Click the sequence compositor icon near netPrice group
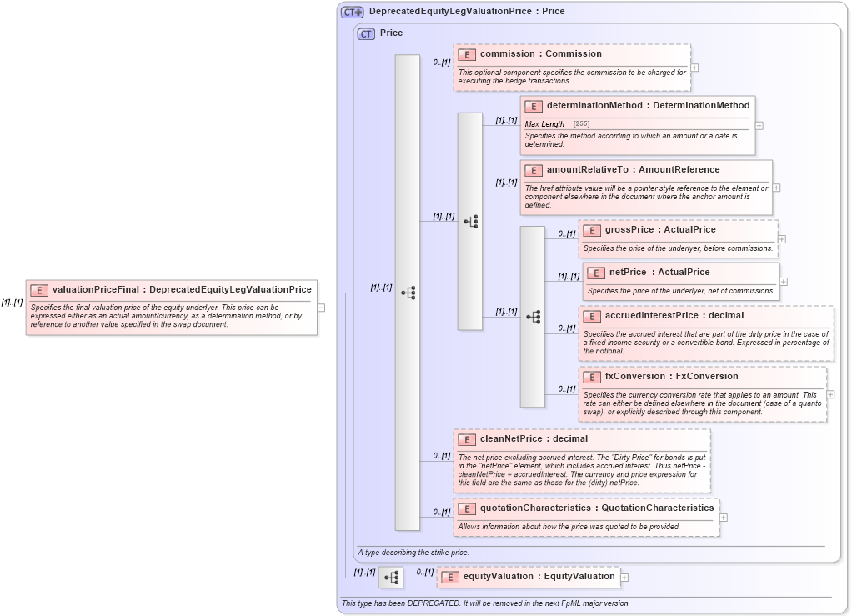Image resolution: width=852 pixels, height=616 pixels. pos(534,317)
